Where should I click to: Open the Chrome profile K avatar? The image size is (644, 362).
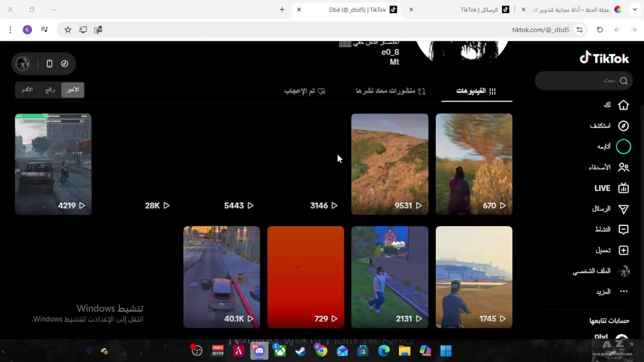(x=27, y=30)
